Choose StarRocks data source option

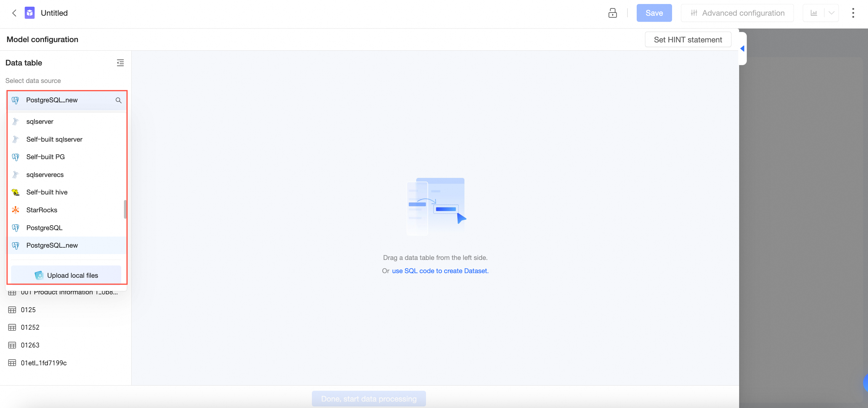(x=42, y=210)
